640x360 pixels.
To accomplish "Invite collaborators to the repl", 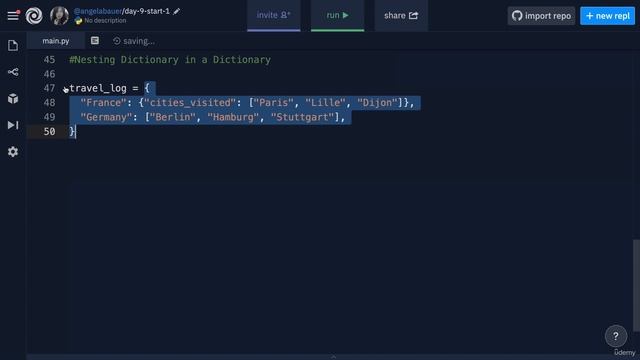I will (273, 16).
